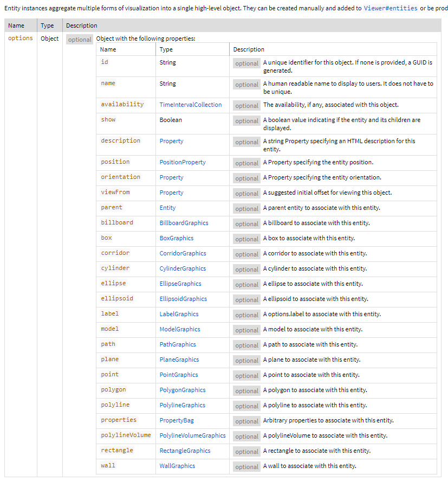Open the PolygonGraphics link
This screenshot has width=448, height=481.
coord(183,390)
